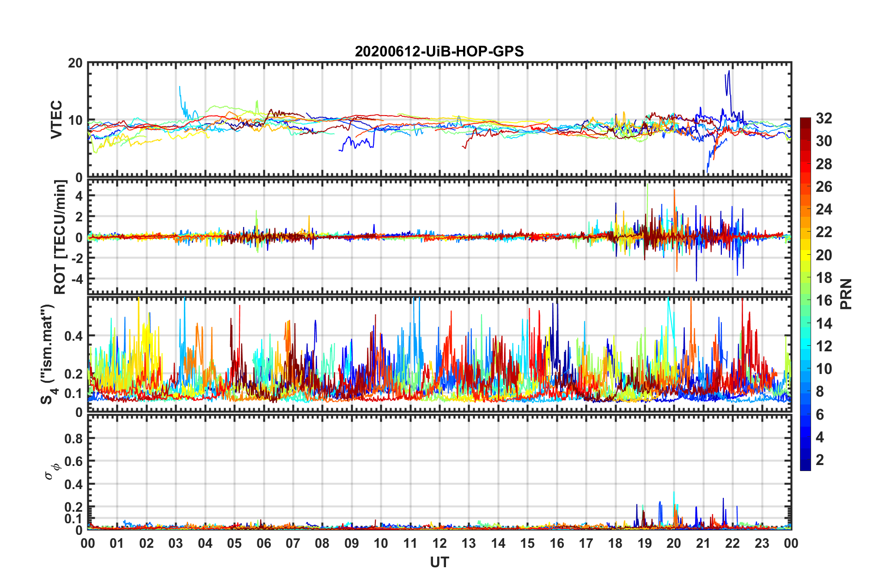
Task: Click the 0.4 tick on the S4 axis
Action: tap(73, 336)
